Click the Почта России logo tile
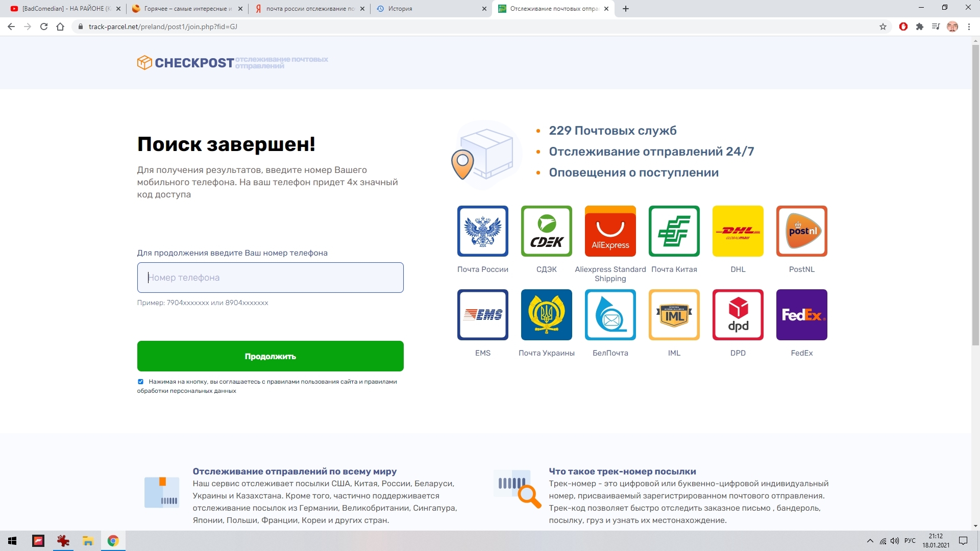This screenshot has height=551, width=980. 482,231
